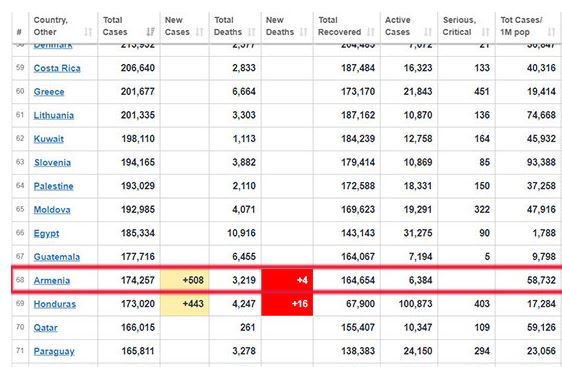Click the Egypt country link
Screen dimensions: 562x367
pos(46,234)
